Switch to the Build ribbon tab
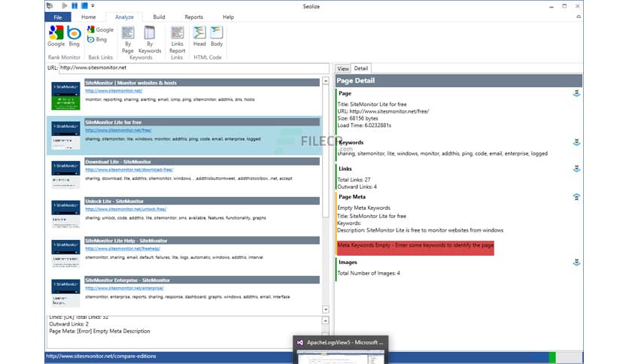 click(x=159, y=17)
